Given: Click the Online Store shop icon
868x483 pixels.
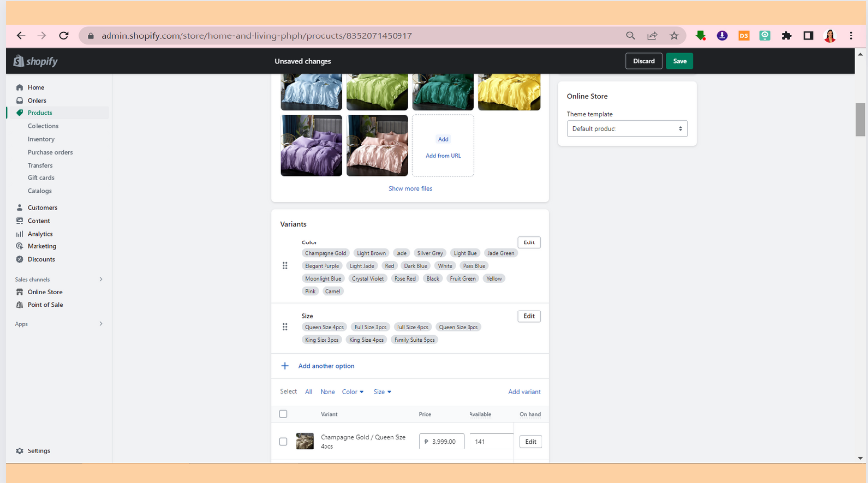Looking at the screenshot, I should (20, 292).
